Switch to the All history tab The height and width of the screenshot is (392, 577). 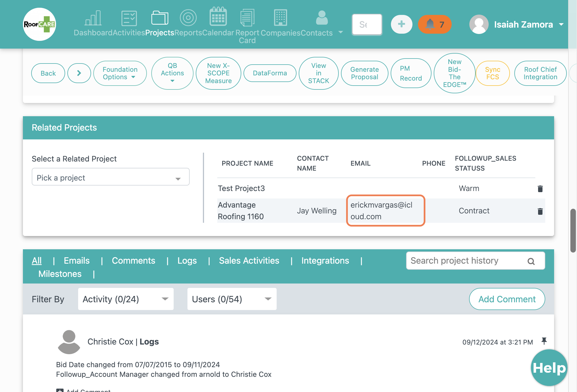click(37, 261)
